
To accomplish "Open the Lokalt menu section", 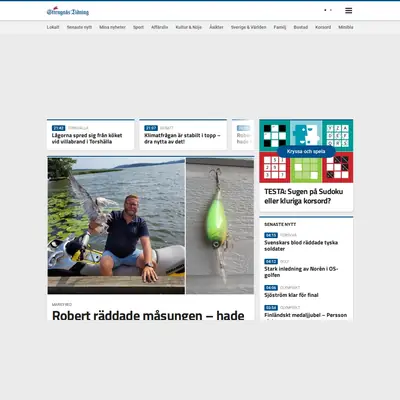I will coord(53,27).
